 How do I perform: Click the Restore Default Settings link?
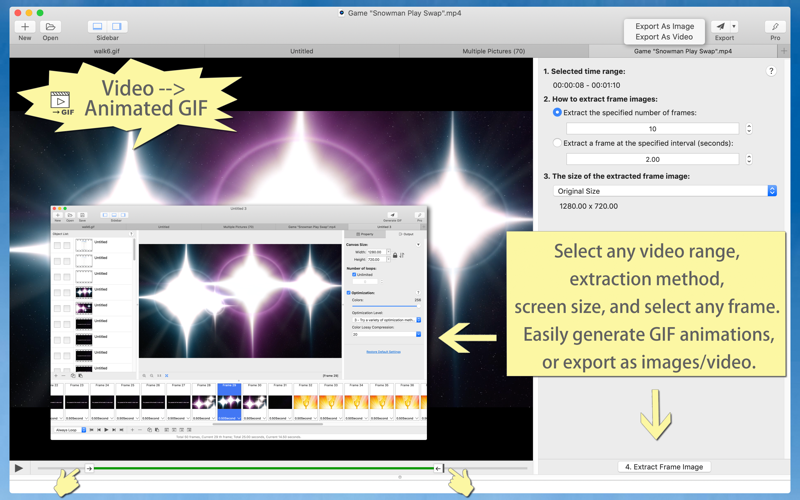pos(383,352)
